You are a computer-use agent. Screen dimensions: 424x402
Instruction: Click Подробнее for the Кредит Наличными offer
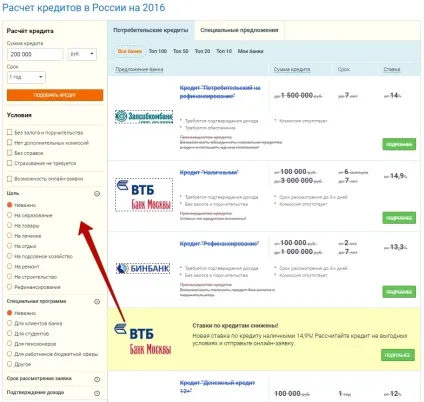[399, 218]
